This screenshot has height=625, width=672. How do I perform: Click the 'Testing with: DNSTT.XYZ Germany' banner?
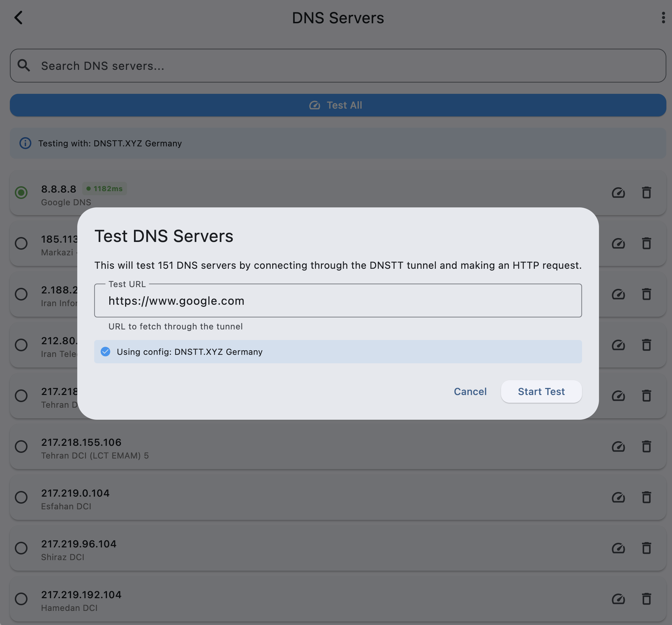click(338, 143)
